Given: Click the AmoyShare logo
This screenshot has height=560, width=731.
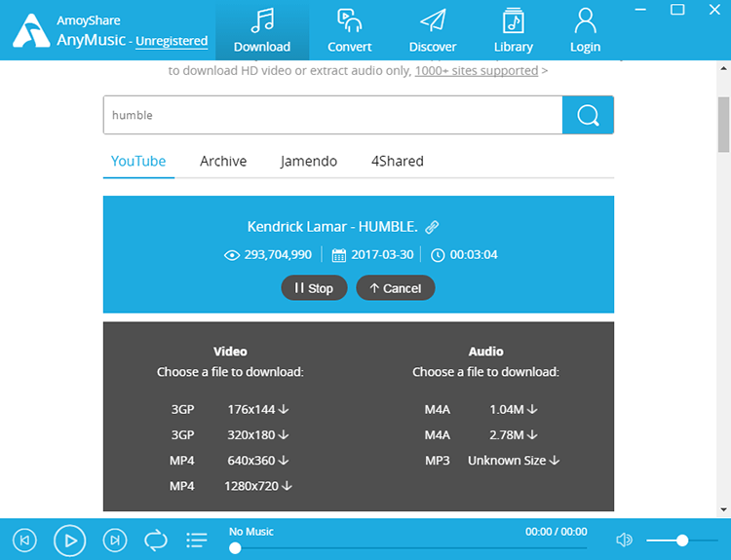Looking at the screenshot, I should 31,31.
